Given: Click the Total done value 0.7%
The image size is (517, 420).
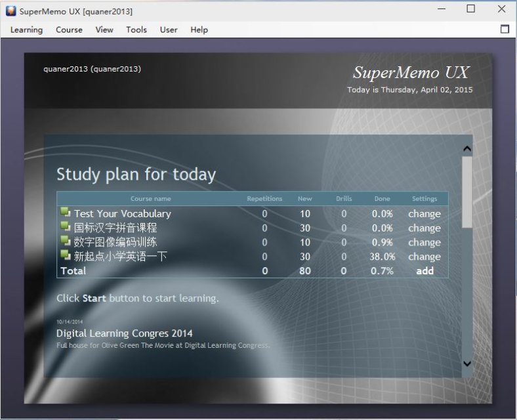Looking at the screenshot, I should point(382,270).
